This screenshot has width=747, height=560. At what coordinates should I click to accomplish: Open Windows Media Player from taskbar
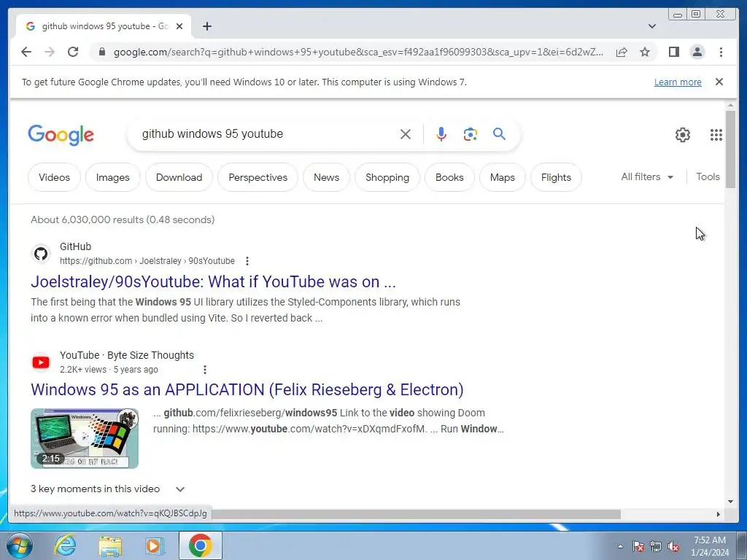(x=154, y=546)
